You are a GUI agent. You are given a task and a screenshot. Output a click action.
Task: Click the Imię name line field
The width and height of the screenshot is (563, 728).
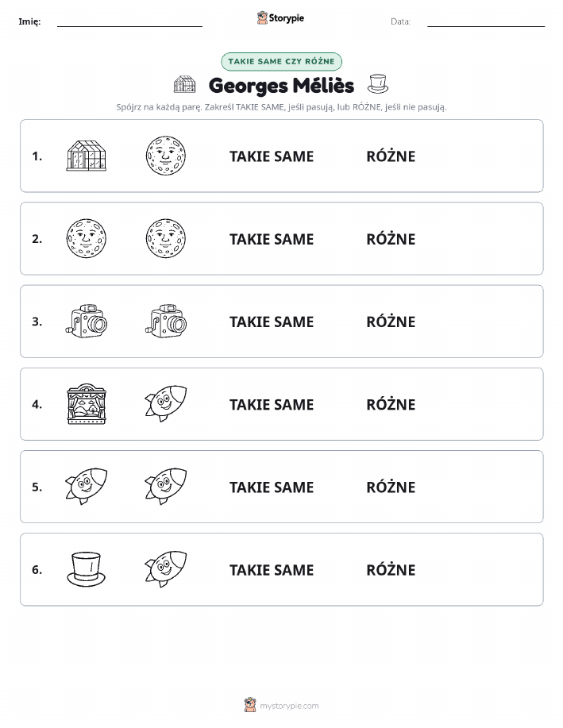129,22
